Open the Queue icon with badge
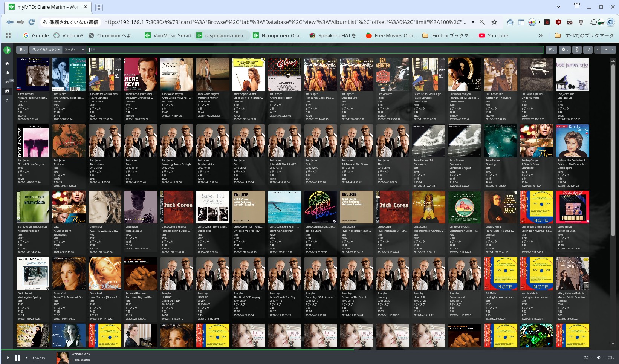Screen dimensions: 619x364 click(x=7, y=82)
